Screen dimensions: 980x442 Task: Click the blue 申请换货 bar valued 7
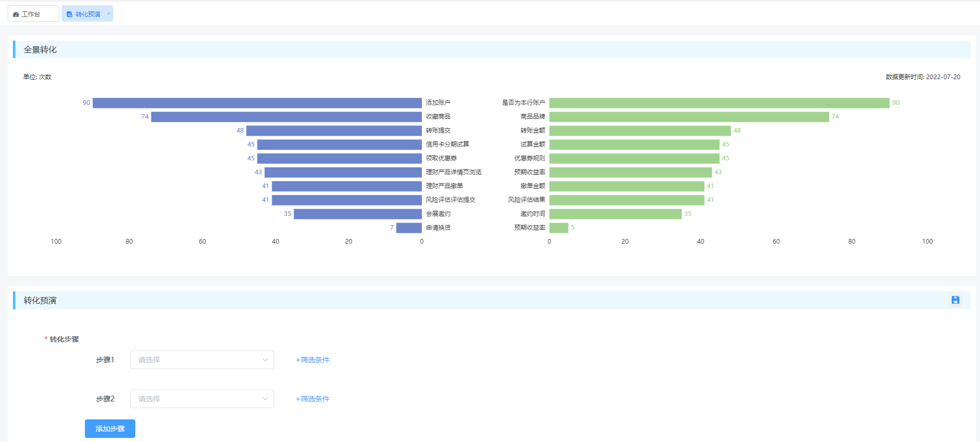[x=409, y=228]
